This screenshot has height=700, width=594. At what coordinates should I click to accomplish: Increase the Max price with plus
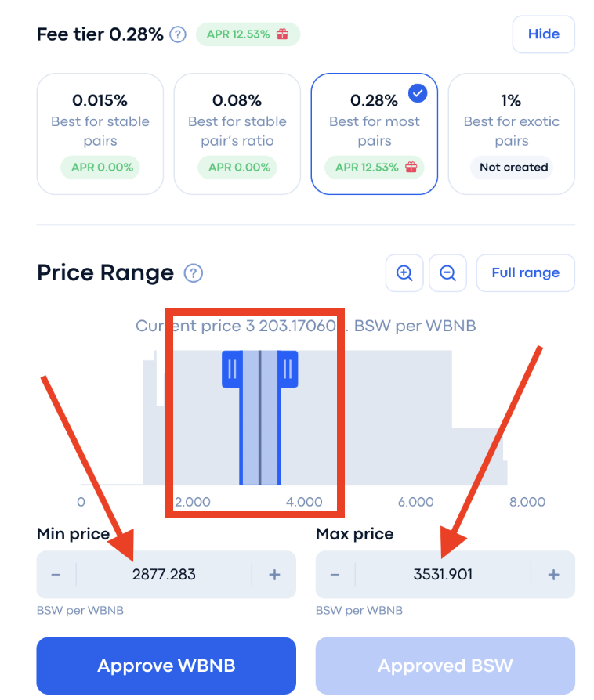553,575
